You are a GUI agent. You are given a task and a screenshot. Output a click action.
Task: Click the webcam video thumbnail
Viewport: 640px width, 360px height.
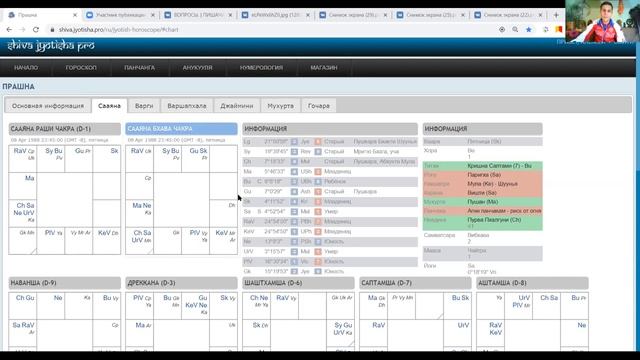click(x=600, y=20)
